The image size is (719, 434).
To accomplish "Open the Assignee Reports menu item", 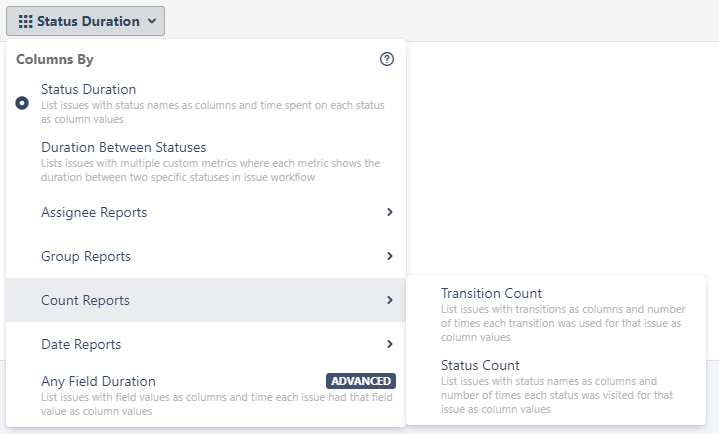I will pos(94,212).
